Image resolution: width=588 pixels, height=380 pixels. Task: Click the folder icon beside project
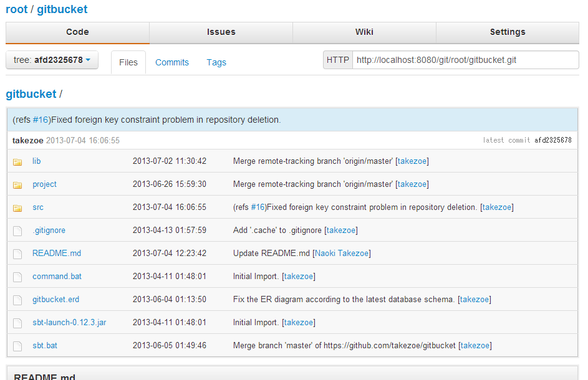click(17, 184)
